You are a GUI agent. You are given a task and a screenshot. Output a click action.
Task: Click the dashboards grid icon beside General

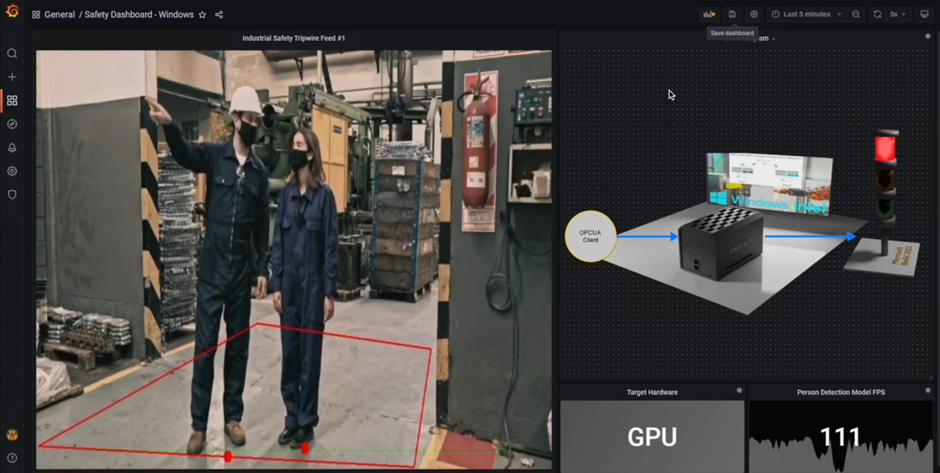(36, 14)
